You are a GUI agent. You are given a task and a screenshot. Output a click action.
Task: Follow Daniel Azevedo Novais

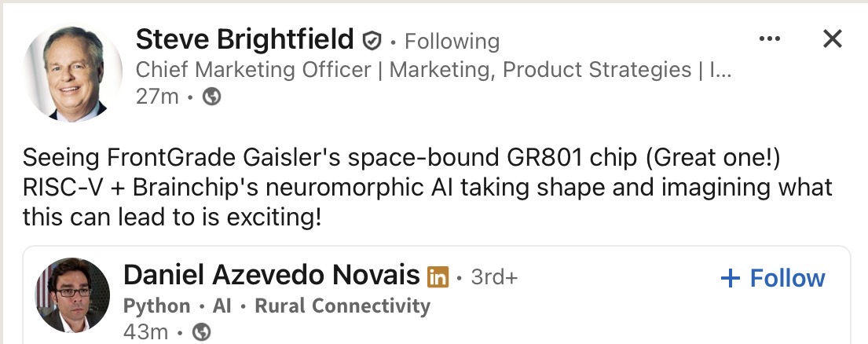tap(773, 278)
